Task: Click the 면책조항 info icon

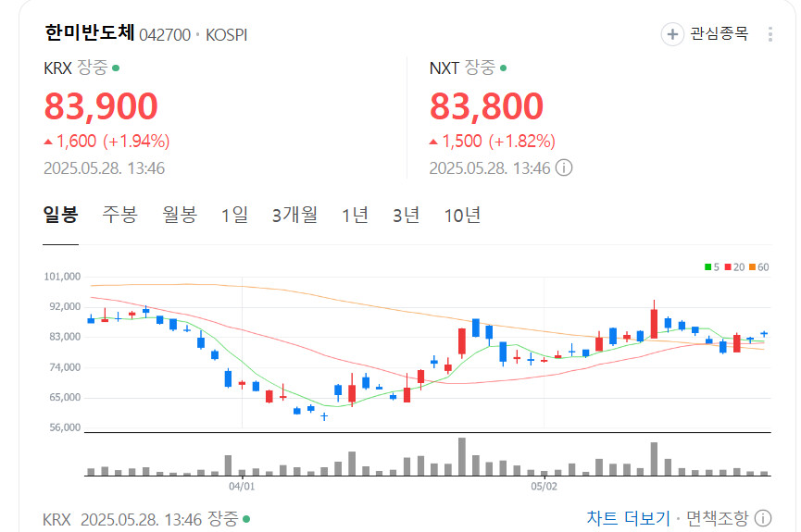Action: [763, 518]
